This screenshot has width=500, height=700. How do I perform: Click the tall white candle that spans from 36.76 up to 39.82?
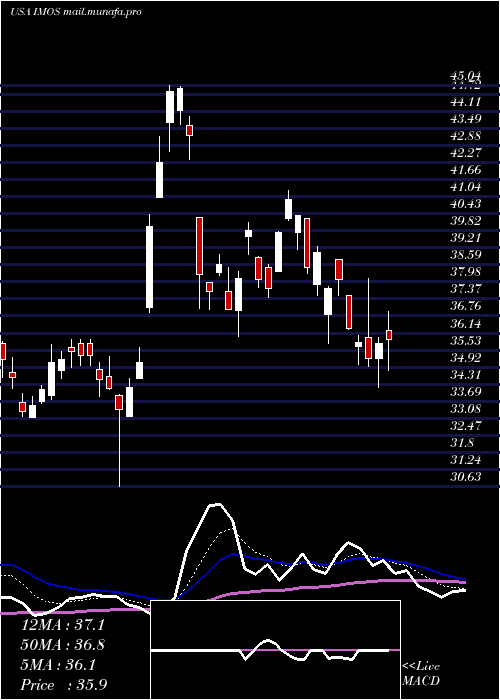point(150,267)
